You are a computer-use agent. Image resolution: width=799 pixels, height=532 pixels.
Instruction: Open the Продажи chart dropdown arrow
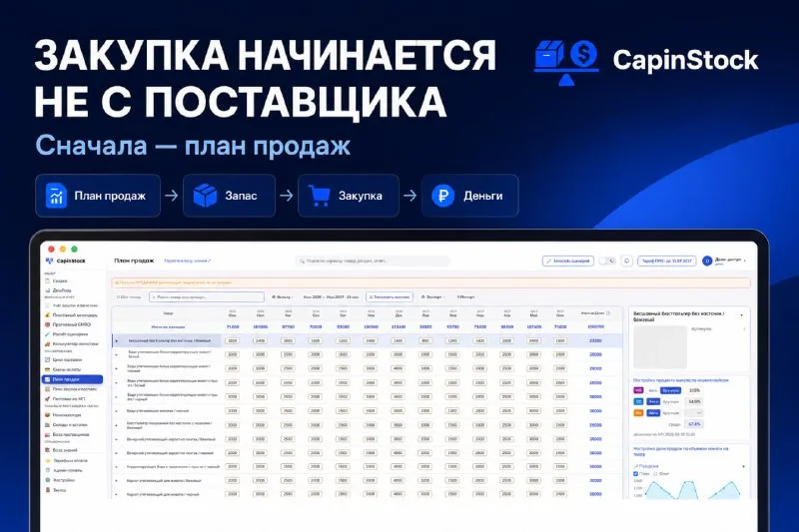click(x=743, y=466)
